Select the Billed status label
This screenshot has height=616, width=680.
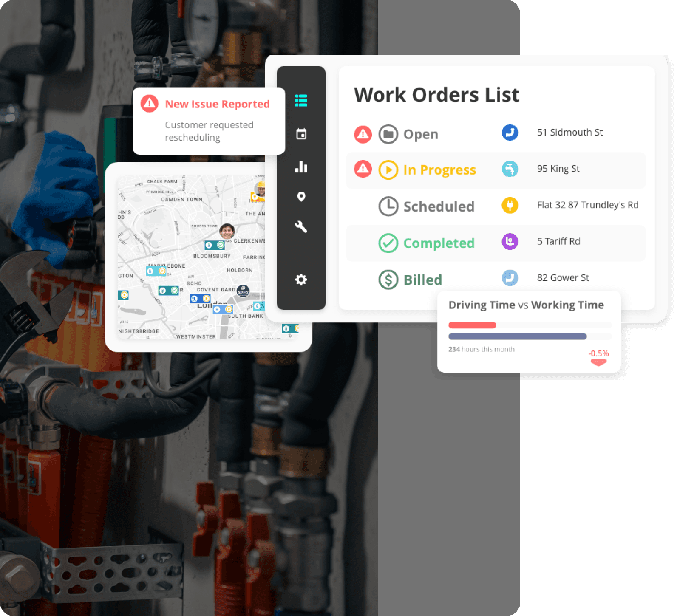[422, 280]
